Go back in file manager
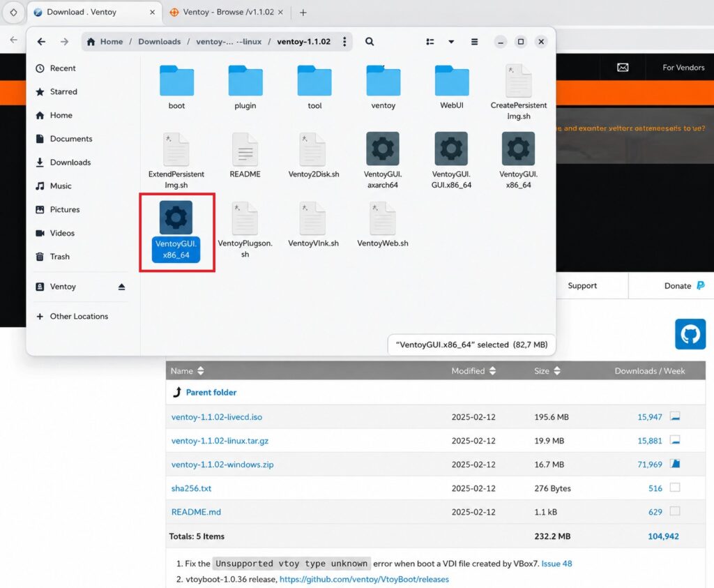Viewport: 714px width, 588px height. pos(41,41)
